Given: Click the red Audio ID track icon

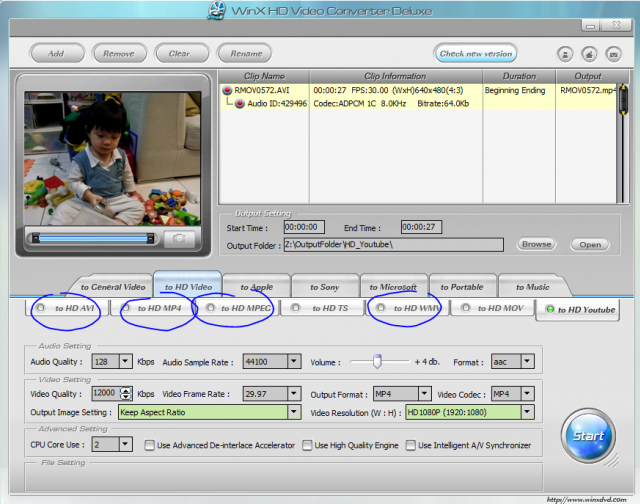Looking at the screenshot, I should click(x=240, y=104).
